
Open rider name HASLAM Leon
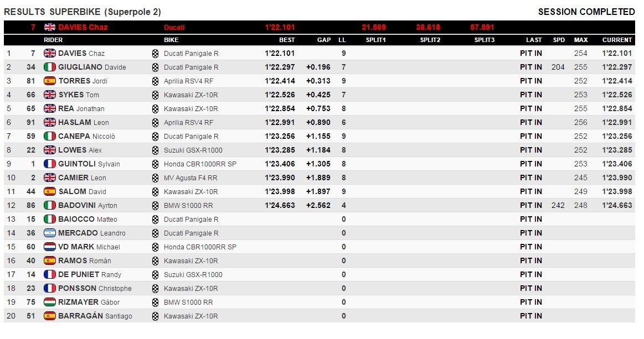[x=84, y=122]
